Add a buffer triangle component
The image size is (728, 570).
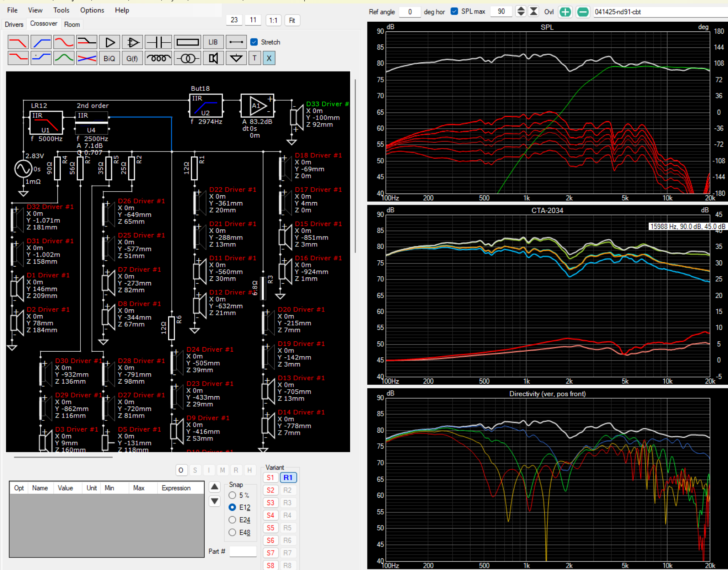pyautogui.click(x=110, y=42)
